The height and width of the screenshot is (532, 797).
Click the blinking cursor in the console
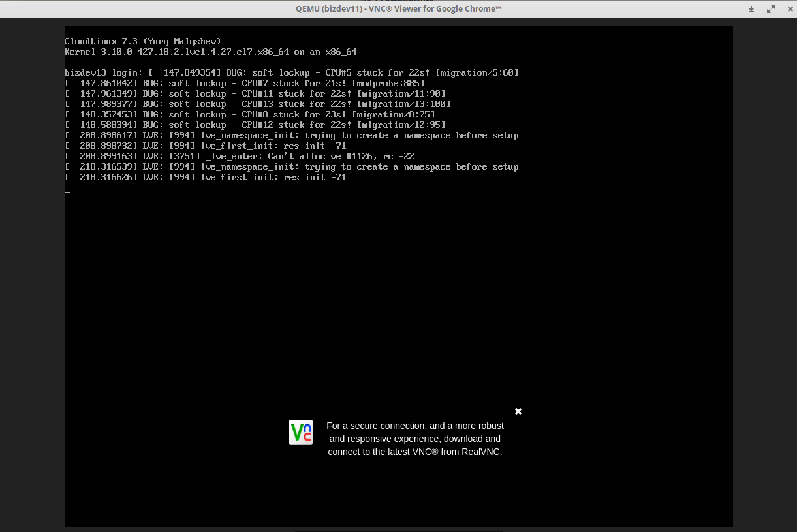(x=67, y=191)
